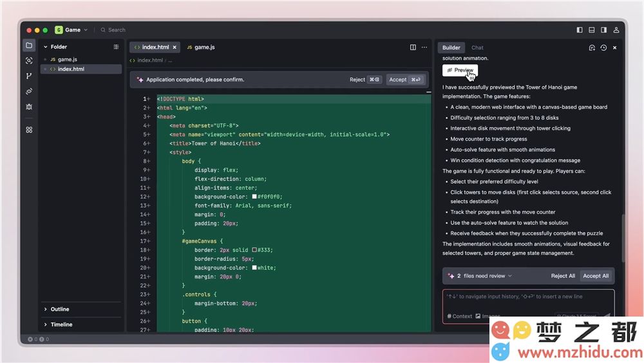Click the green Game project icon
The image size is (644, 363).
[x=59, y=30]
